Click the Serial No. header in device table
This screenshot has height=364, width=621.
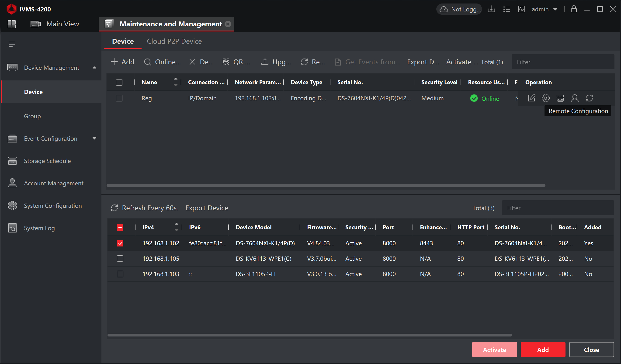pos(350,82)
